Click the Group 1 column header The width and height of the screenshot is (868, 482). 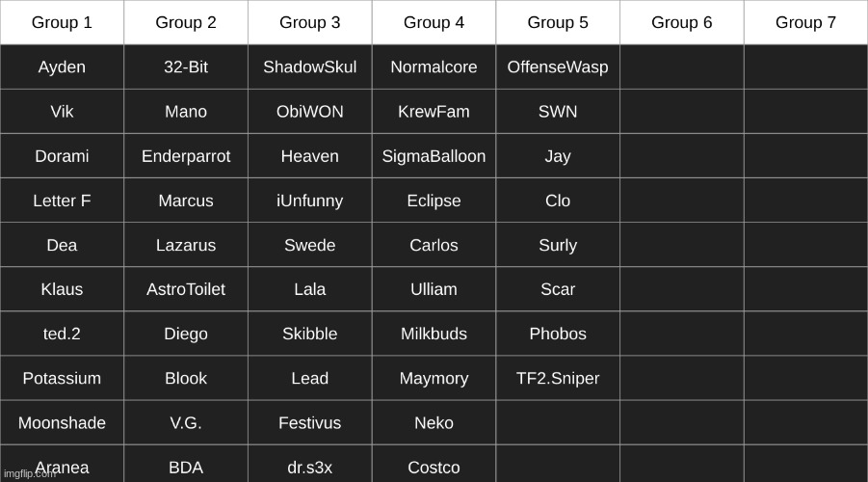(62, 22)
